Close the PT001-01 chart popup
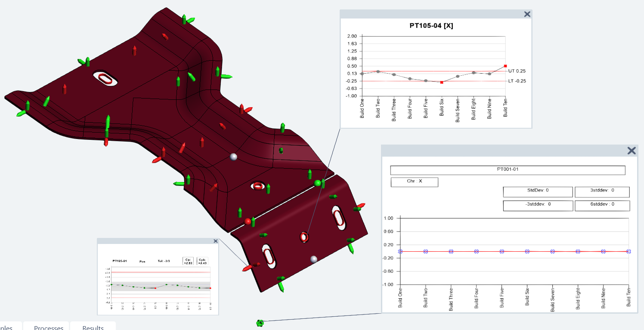This screenshot has width=644, height=330. [x=631, y=151]
